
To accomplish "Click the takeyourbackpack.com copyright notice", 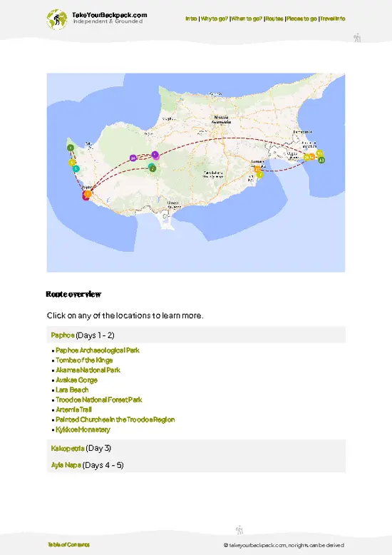I will click(x=284, y=546).
